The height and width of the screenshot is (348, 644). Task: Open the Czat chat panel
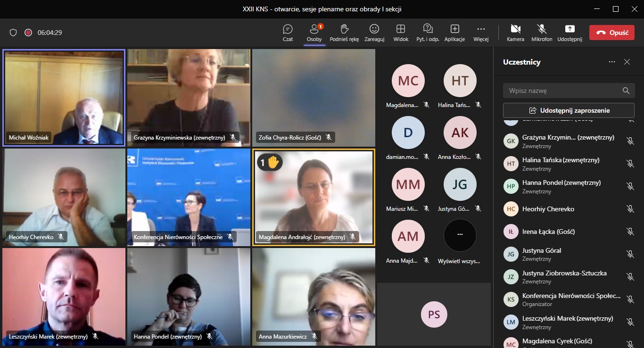288,32
